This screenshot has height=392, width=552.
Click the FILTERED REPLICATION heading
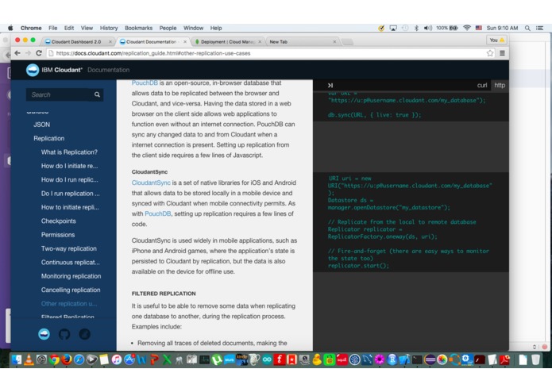pos(164,294)
